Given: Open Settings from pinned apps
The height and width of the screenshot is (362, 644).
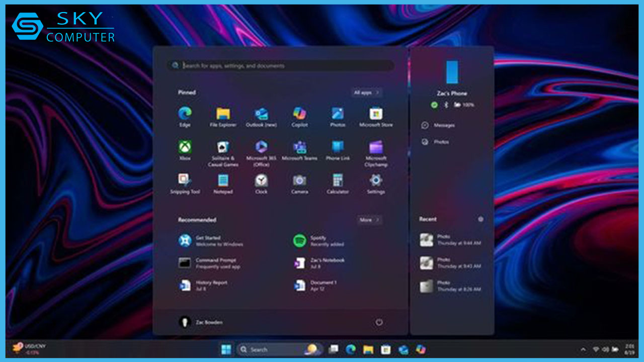Looking at the screenshot, I should pyautogui.click(x=376, y=184).
